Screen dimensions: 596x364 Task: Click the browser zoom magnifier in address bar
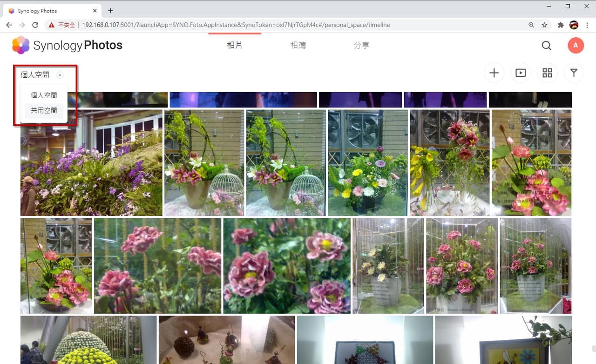pos(531,25)
